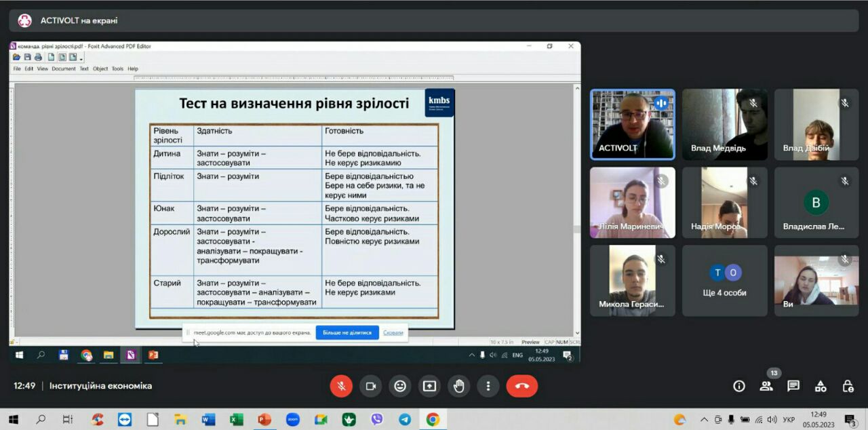Raise your hand in the meeting
The height and width of the screenshot is (430, 868).
click(x=458, y=386)
